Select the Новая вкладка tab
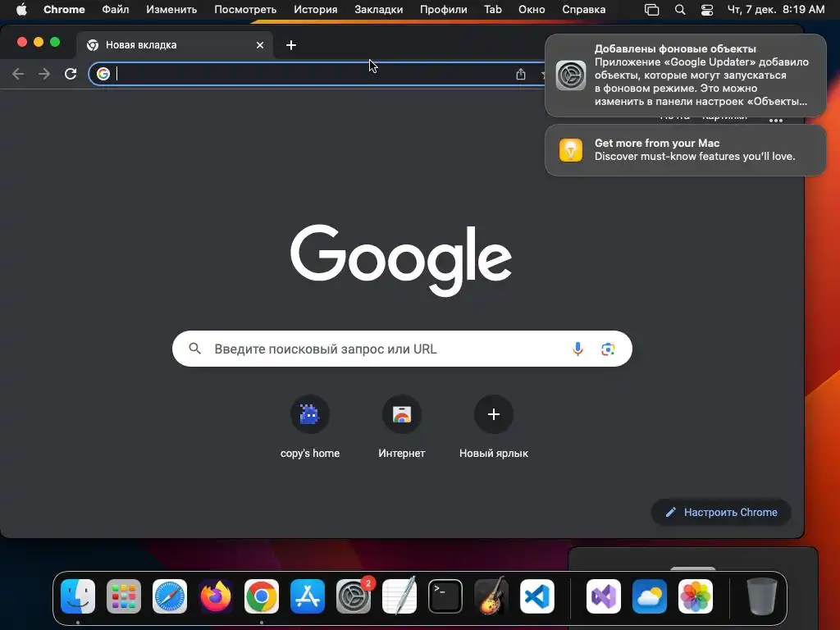Screen dimensions: 840x630 click(x=176, y=45)
